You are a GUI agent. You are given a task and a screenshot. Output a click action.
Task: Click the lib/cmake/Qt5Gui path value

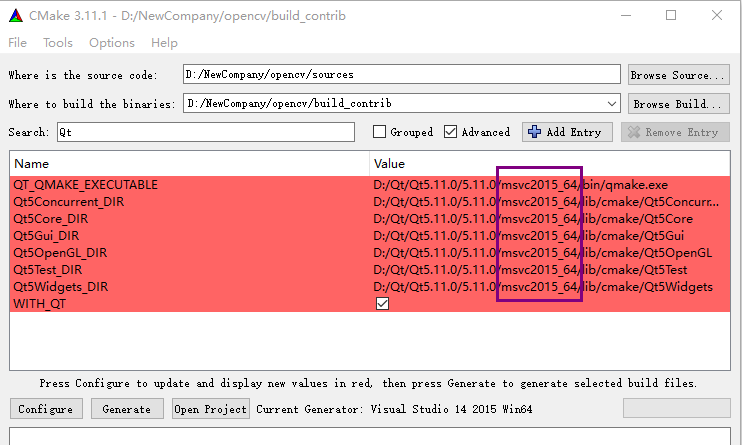(529, 236)
